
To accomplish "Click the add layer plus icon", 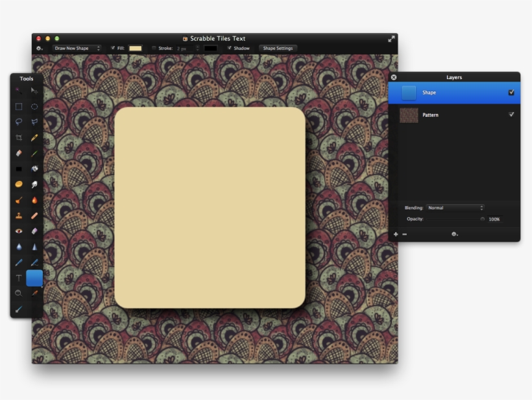I will 396,234.
